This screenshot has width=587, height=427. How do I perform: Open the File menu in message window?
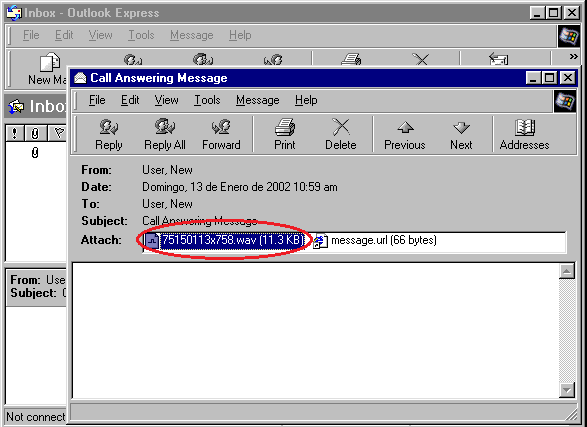pyautogui.click(x=97, y=100)
